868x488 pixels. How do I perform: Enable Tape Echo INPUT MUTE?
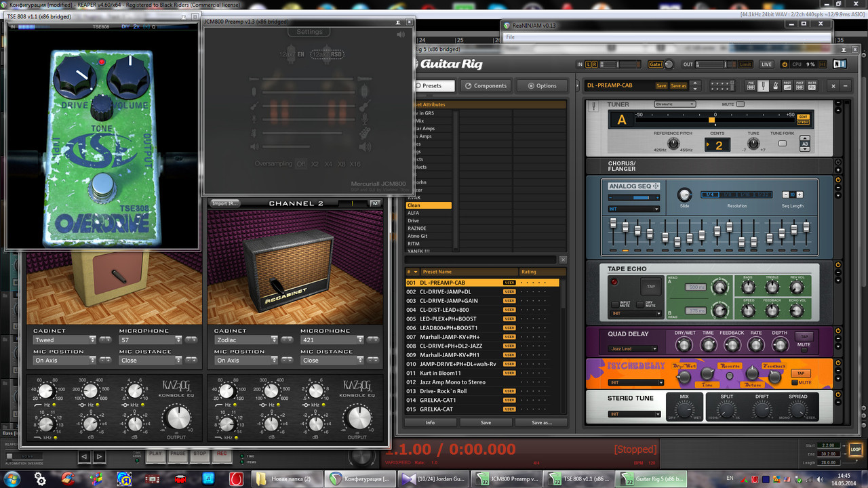[x=615, y=305]
